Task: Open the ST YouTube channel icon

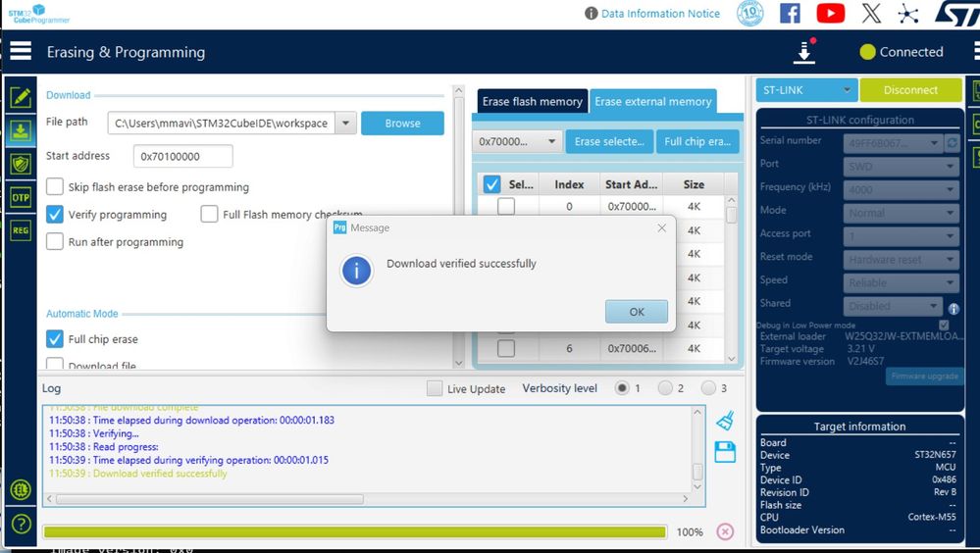Action: click(x=830, y=13)
